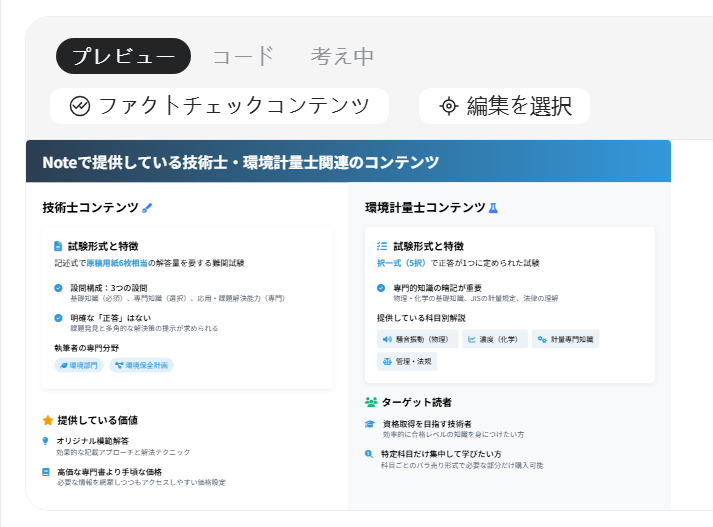Click the chart icon in 濃度 chip
This screenshot has width=713, height=527.
472,339
